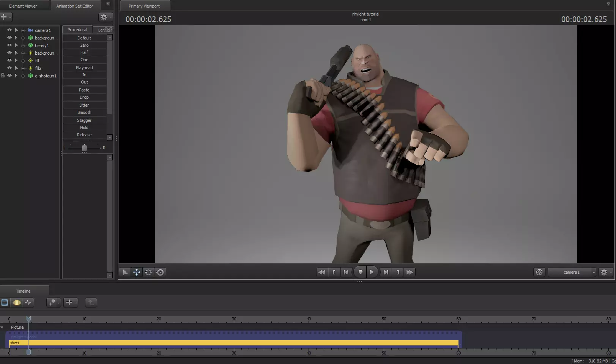
Task: Apply the Jitter preset
Action: pos(84,105)
